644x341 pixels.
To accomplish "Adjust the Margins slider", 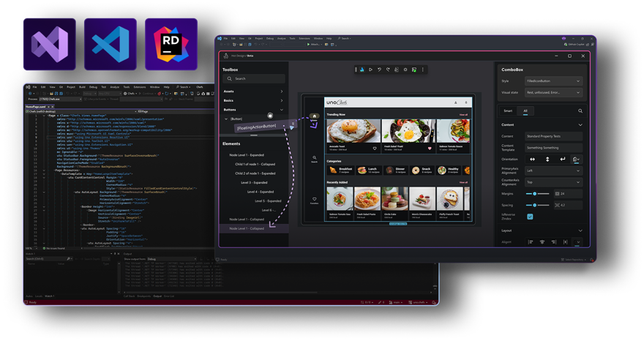I will click(536, 193).
